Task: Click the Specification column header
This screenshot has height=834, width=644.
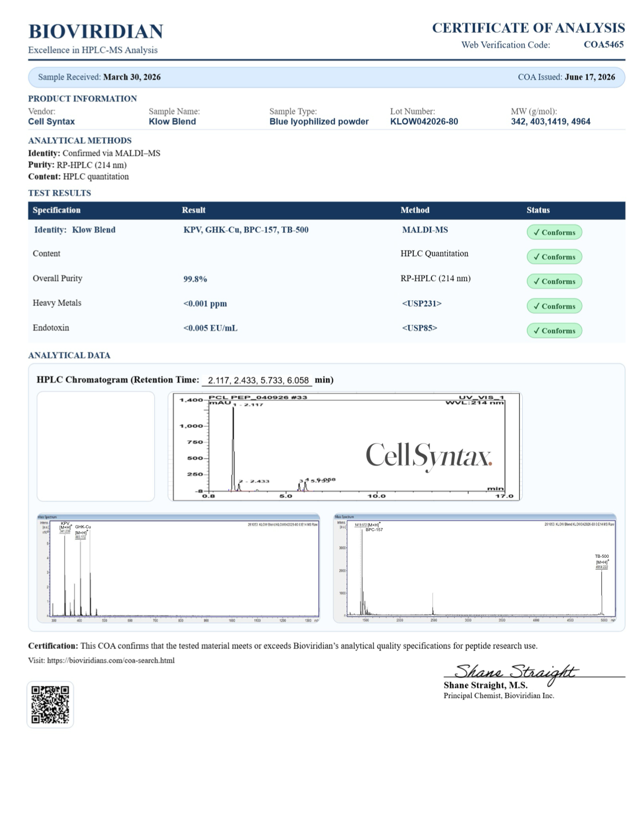Action: tap(57, 210)
